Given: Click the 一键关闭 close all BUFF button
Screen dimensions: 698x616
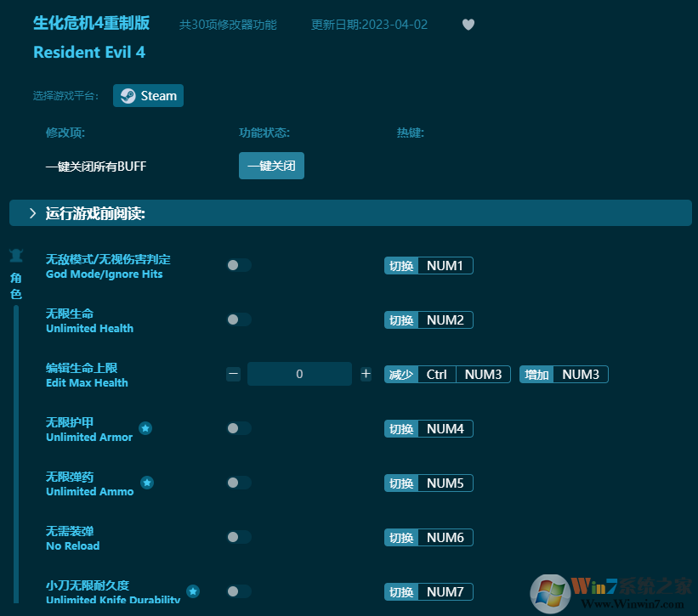Looking at the screenshot, I should pyautogui.click(x=271, y=166).
